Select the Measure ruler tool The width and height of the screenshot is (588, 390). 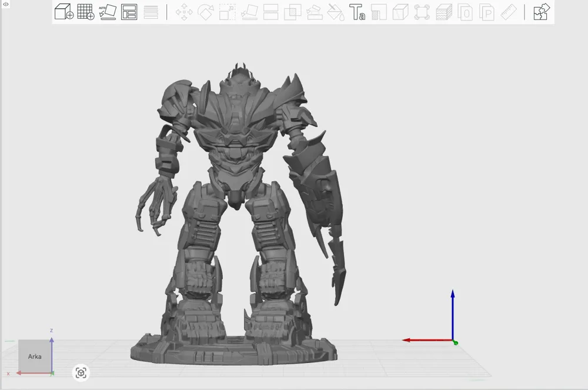point(509,12)
